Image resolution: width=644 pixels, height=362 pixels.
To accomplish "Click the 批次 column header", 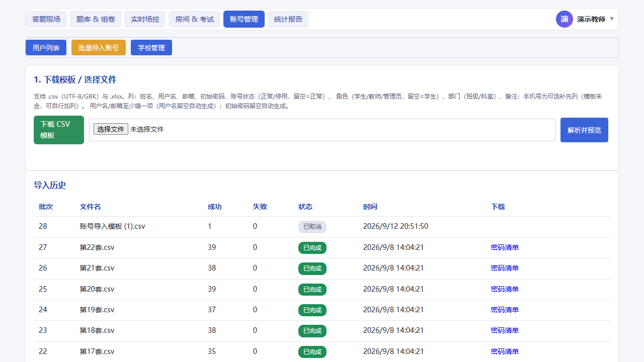I will (x=46, y=207).
